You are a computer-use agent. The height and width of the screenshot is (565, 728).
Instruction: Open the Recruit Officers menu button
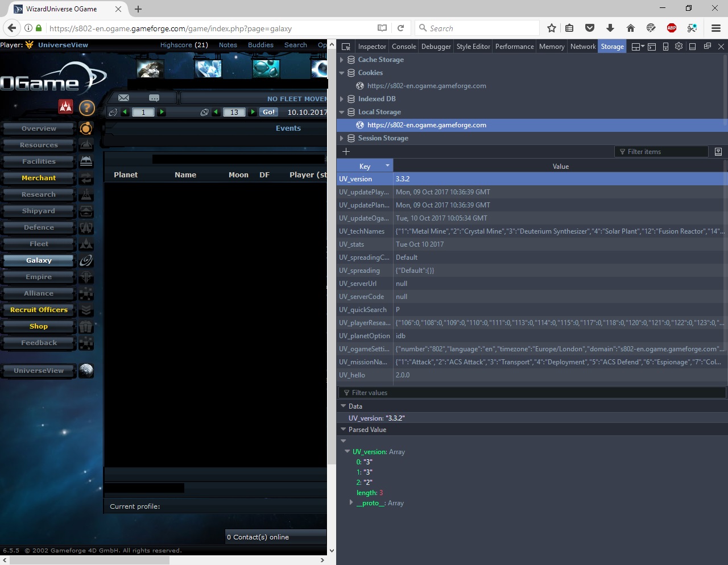coord(39,310)
